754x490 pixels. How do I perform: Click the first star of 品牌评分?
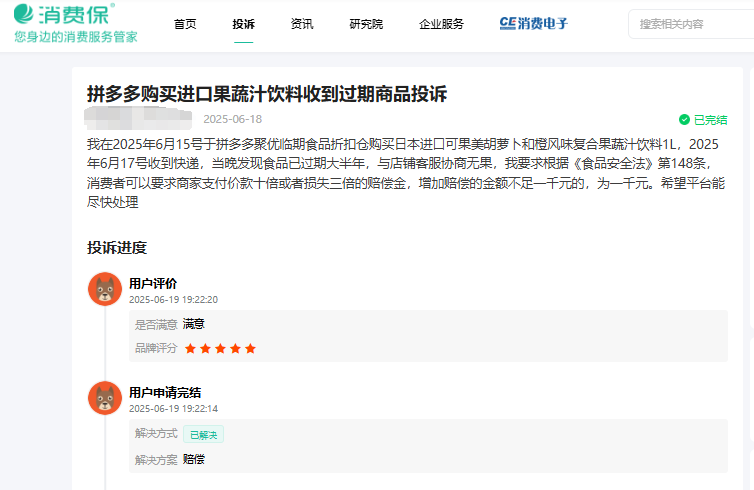[x=190, y=348]
